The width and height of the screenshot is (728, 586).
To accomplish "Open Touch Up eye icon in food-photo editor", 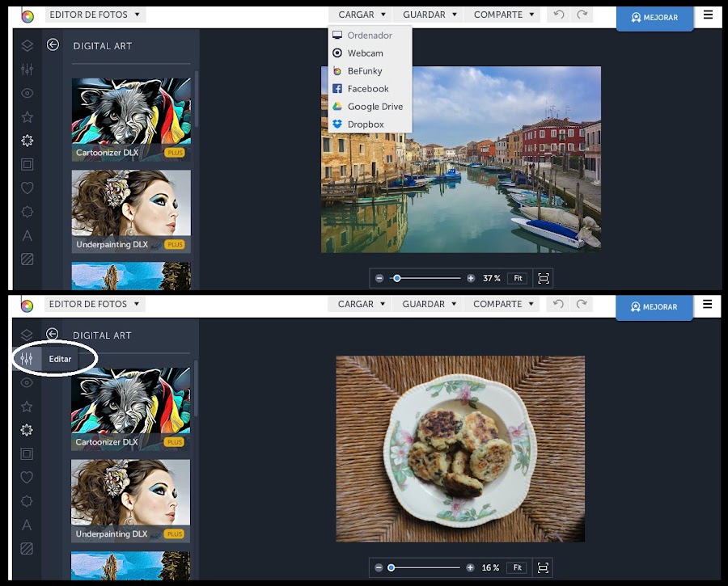I will (27, 383).
